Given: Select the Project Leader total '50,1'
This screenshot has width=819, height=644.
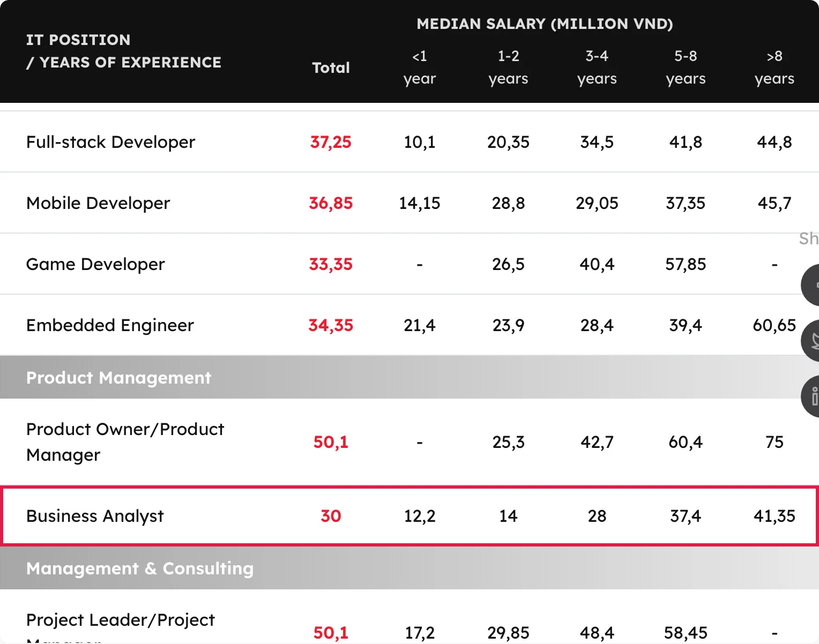Looking at the screenshot, I should click(331, 633).
